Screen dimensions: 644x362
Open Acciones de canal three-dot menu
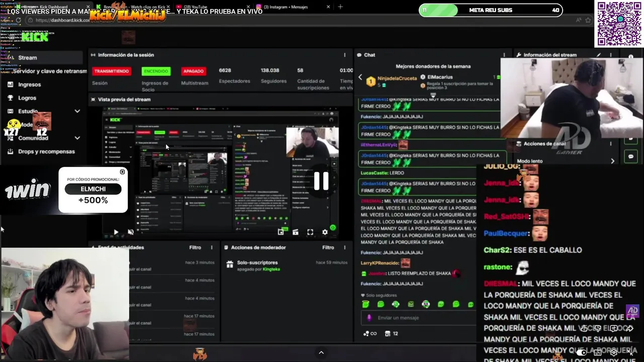(x=611, y=144)
